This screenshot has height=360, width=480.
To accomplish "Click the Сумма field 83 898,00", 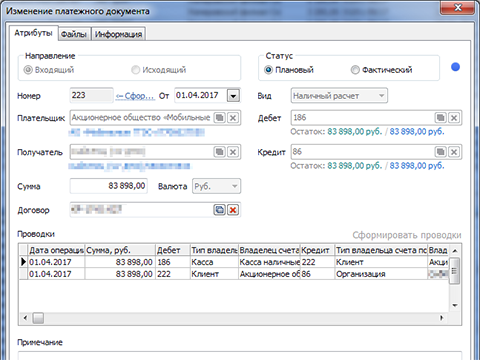I will click(109, 186).
